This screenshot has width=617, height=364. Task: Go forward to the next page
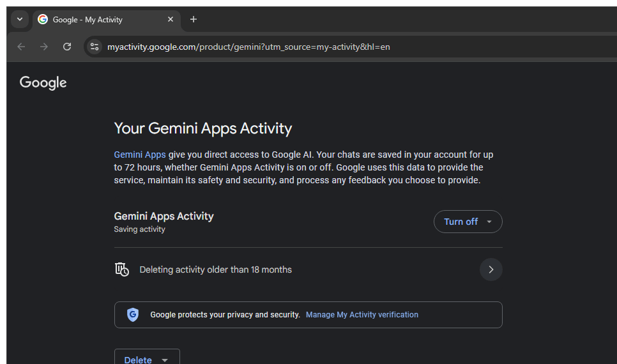pos(44,47)
